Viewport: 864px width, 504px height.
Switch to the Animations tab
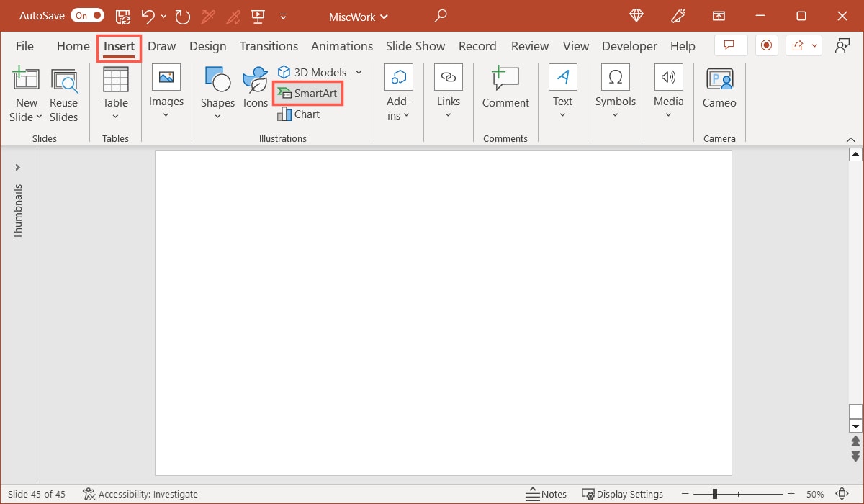[342, 45]
